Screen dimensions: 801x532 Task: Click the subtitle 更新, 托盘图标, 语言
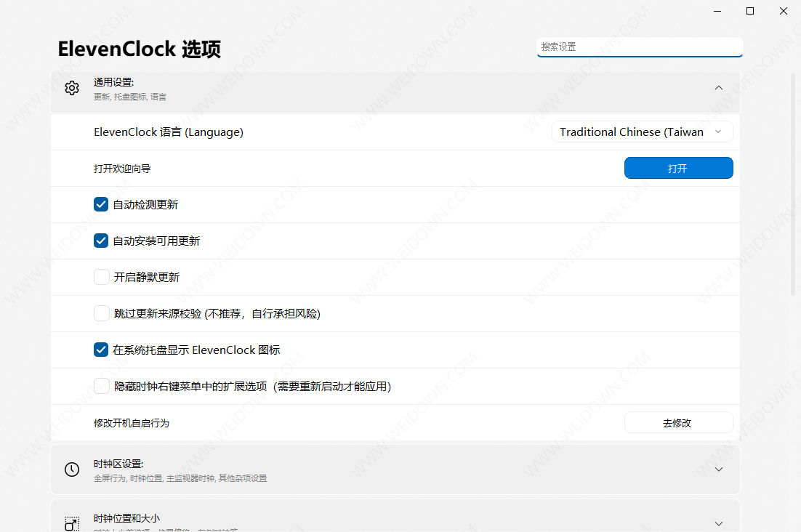tap(130, 97)
